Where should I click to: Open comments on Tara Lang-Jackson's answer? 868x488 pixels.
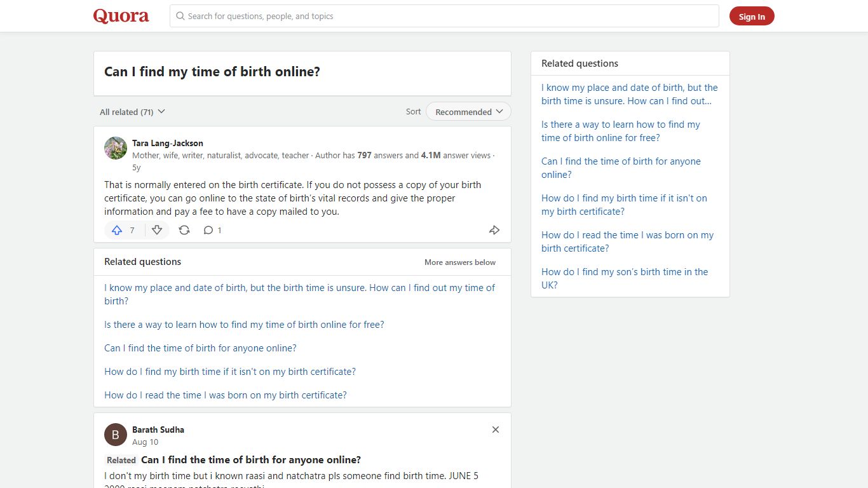(212, 230)
